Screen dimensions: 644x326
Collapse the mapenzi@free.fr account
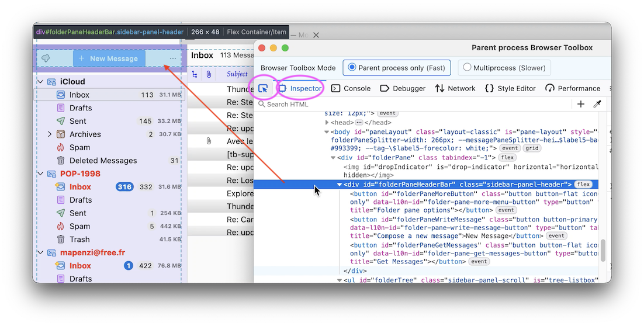pos(40,252)
